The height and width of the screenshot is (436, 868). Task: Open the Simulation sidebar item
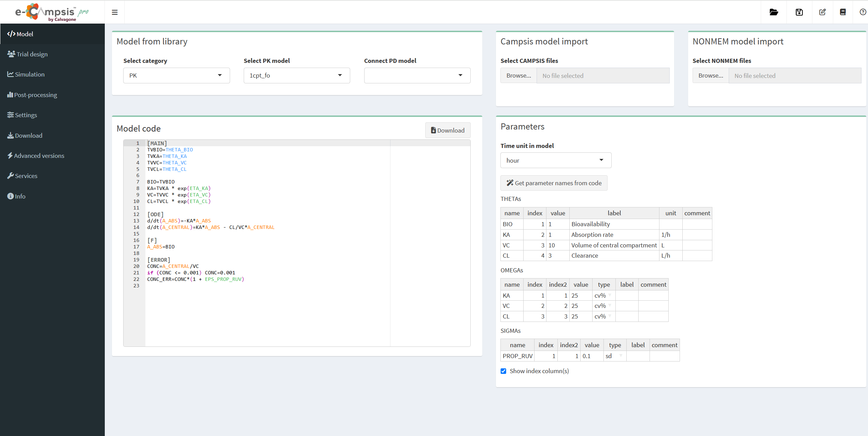(29, 74)
